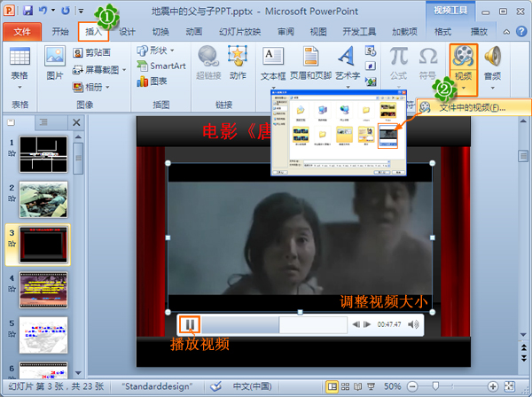This screenshot has height=397, width=532.
Task: Switch to the 设计 (Design) tab
Action: click(127, 32)
